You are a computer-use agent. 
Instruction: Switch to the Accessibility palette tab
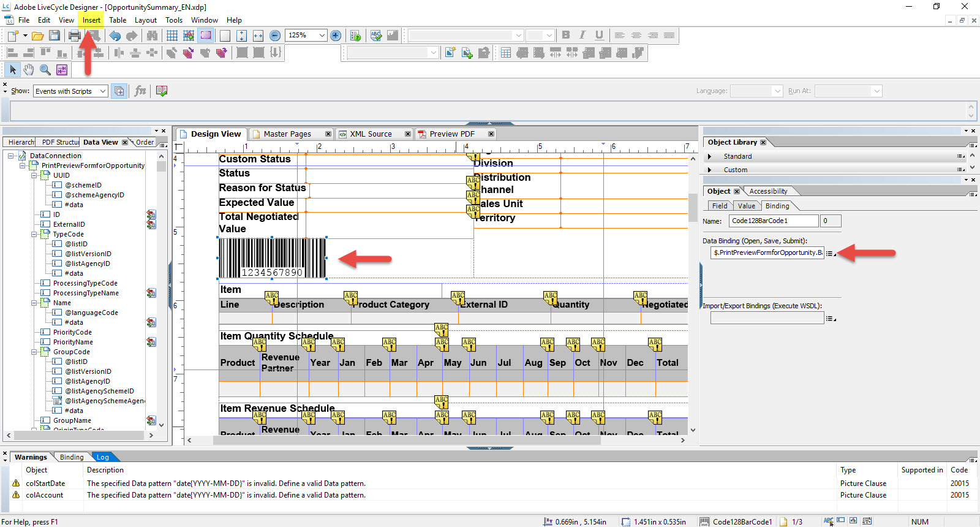tap(768, 191)
